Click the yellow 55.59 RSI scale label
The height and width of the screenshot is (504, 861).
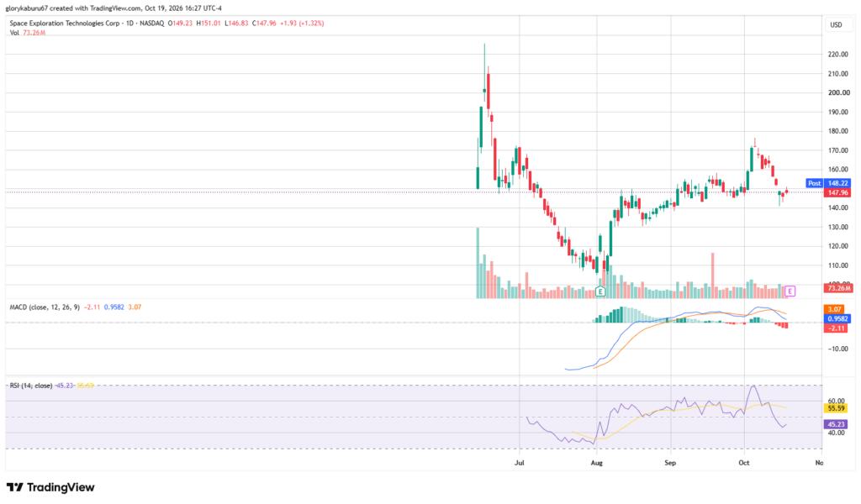tap(837, 408)
